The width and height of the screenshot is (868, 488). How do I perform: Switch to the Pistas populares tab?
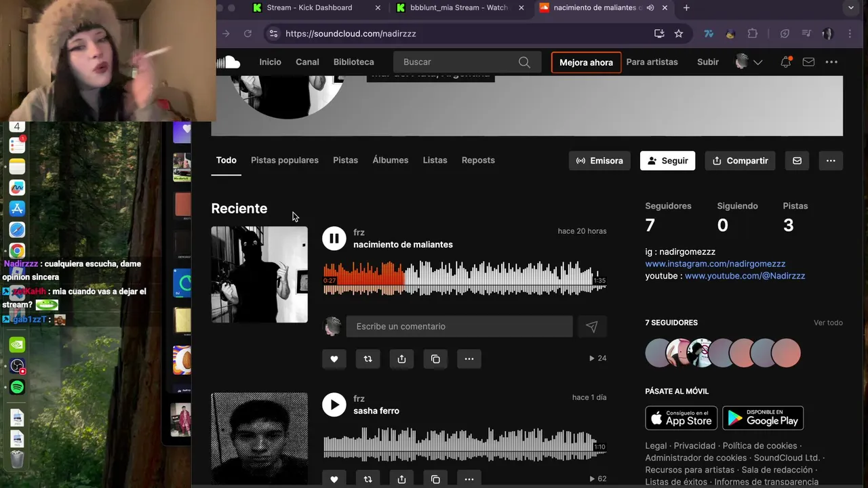point(285,160)
